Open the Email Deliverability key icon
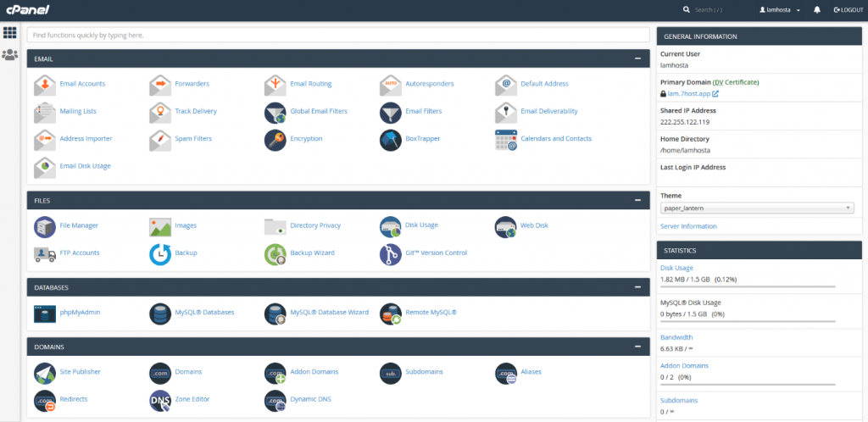 [x=506, y=112]
